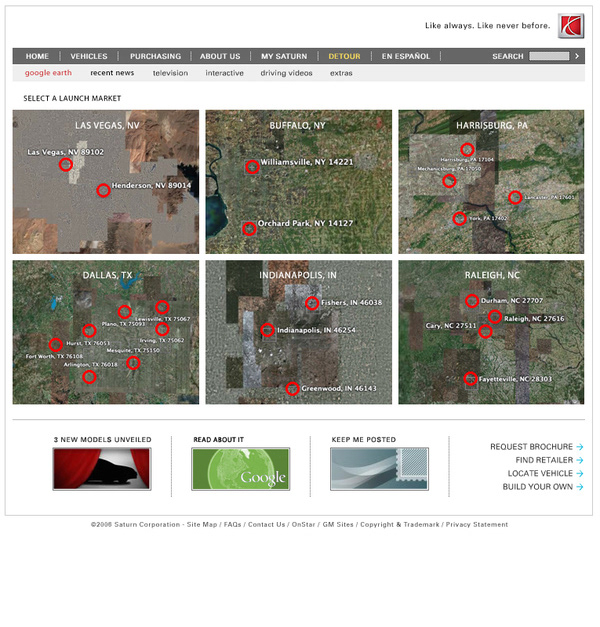
Task: Open the Keep Me Posted stamp thumbnail
Action: 379,469
